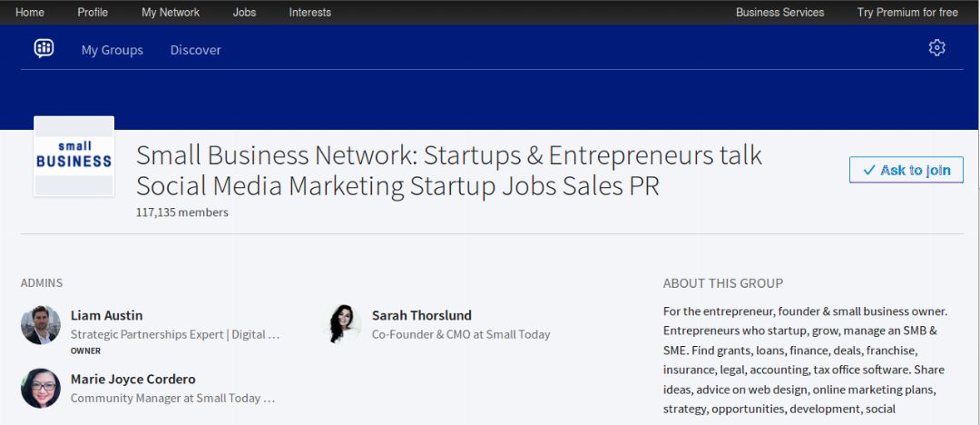The height and width of the screenshot is (425, 980).
Task: Open Marie Joyce Cordero's name link
Action: [x=133, y=379]
